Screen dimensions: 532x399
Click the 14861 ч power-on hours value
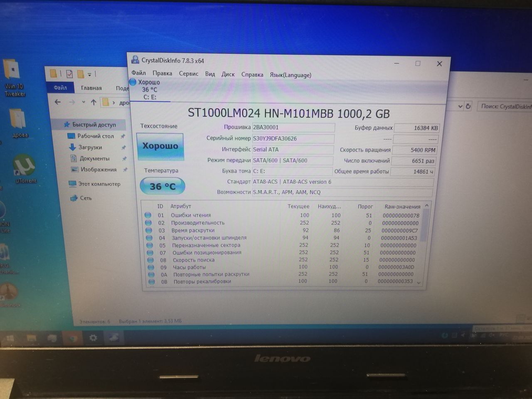[413, 172]
